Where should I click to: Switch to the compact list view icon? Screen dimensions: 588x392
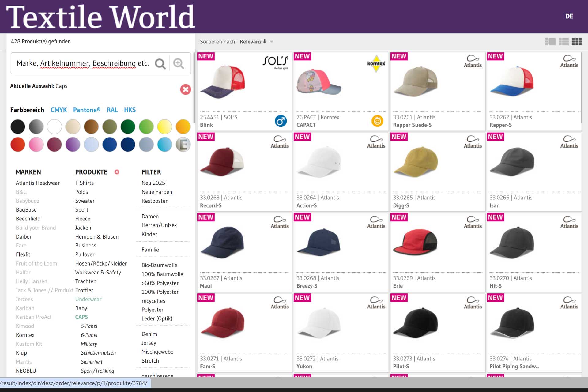coord(563,41)
